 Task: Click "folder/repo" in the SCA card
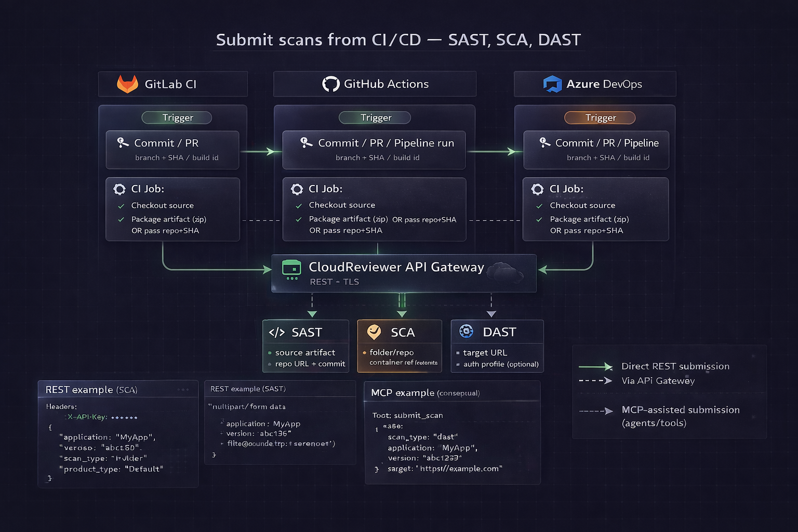click(392, 352)
